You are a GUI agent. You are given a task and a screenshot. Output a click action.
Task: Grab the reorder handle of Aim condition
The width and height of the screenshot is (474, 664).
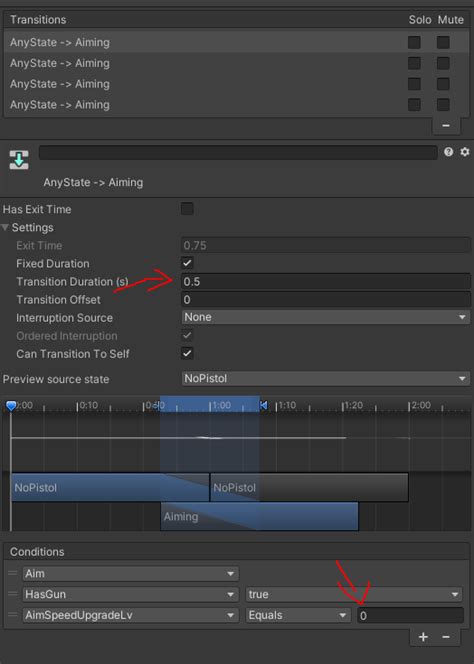[x=13, y=573]
